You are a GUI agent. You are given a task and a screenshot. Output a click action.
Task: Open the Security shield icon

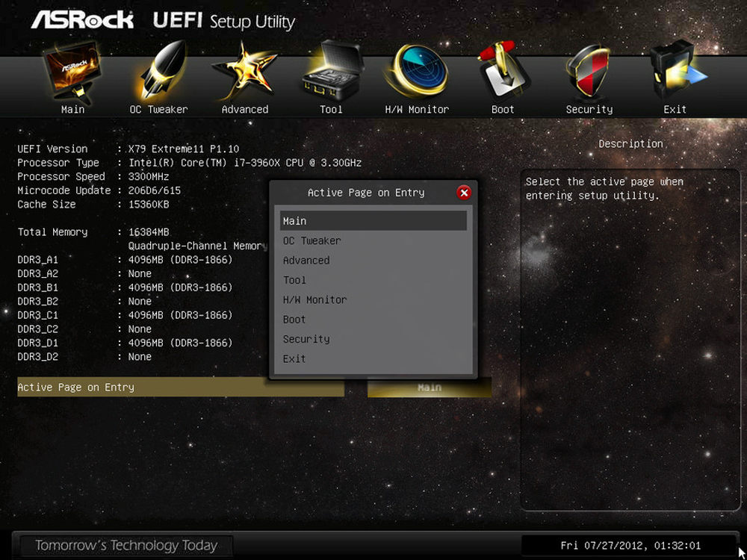[589, 72]
